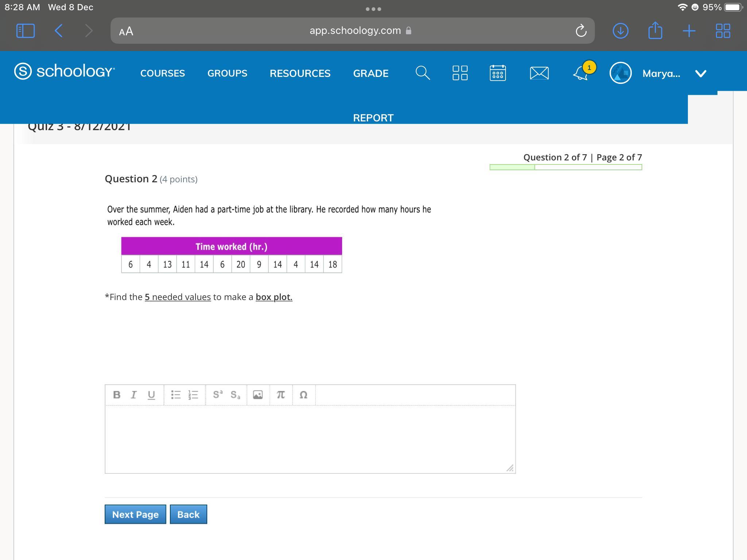
Task: Click inside the answer text area
Action: 310,439
